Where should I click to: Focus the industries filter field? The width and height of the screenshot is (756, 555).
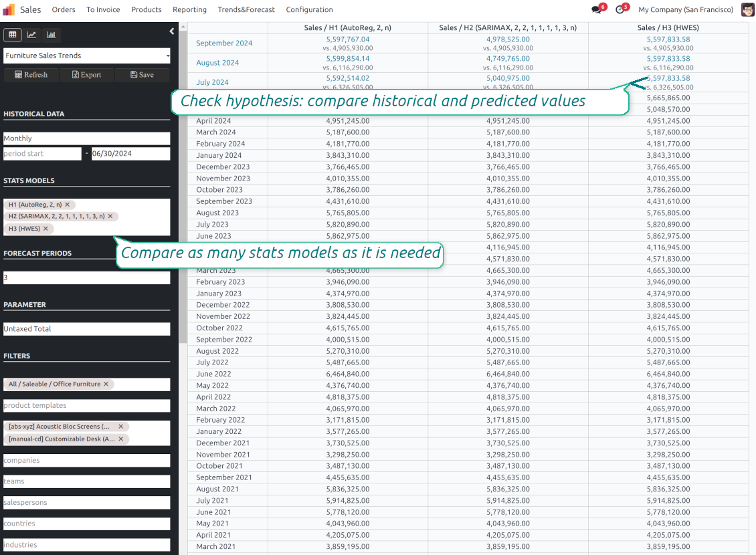click(x=87, y=545)
